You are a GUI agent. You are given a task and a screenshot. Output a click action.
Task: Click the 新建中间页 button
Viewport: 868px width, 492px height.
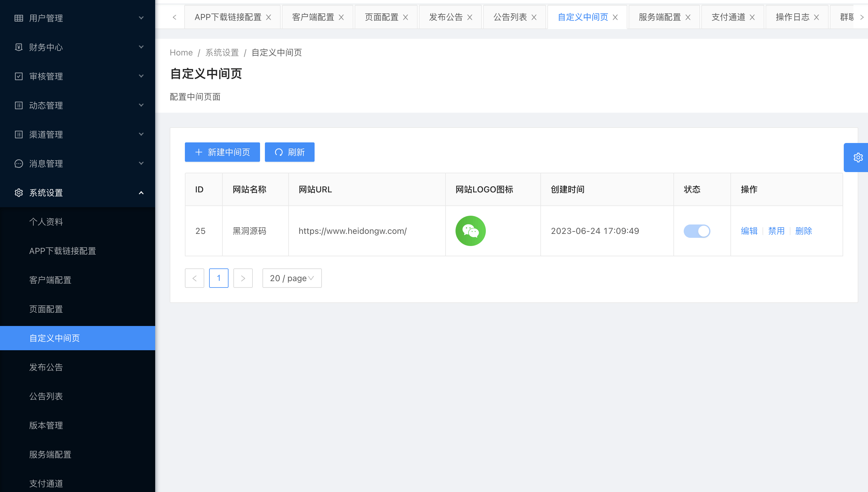222,152
